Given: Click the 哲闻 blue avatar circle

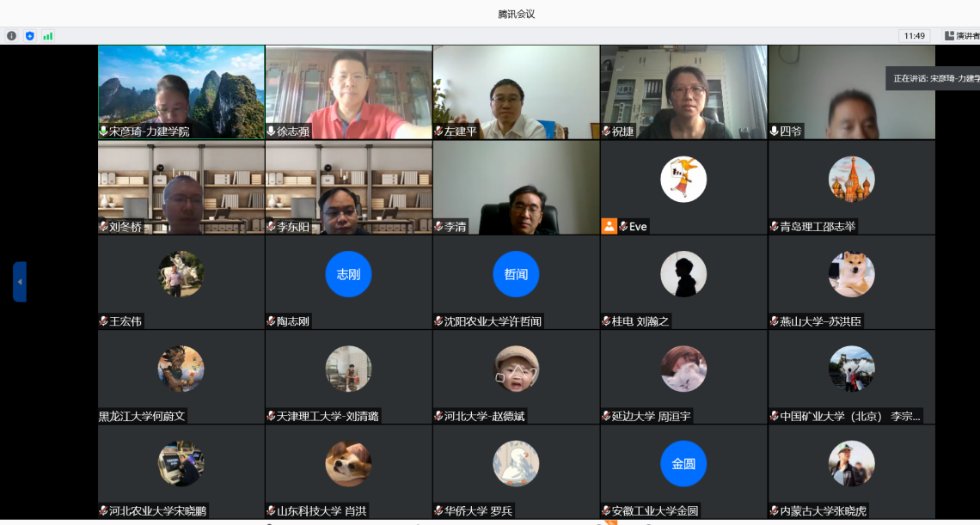Looking at the screenshot, I should point(516,274).
